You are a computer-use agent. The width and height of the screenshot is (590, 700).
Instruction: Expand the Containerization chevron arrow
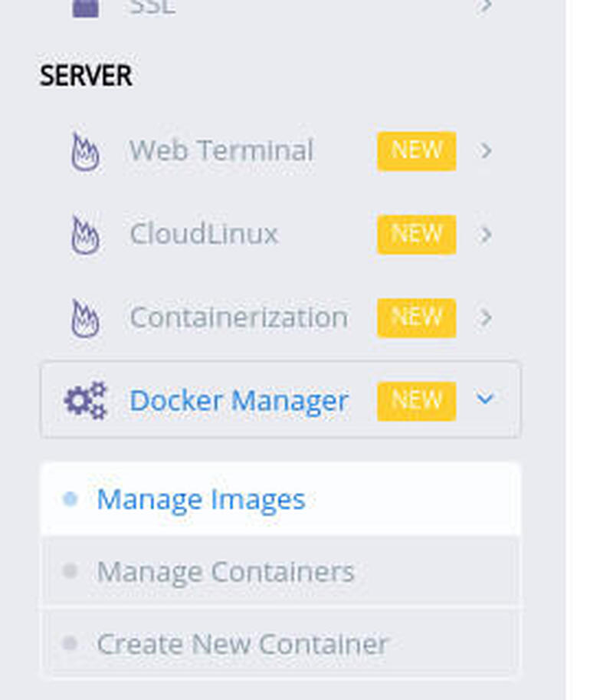(x=487, y=317)
